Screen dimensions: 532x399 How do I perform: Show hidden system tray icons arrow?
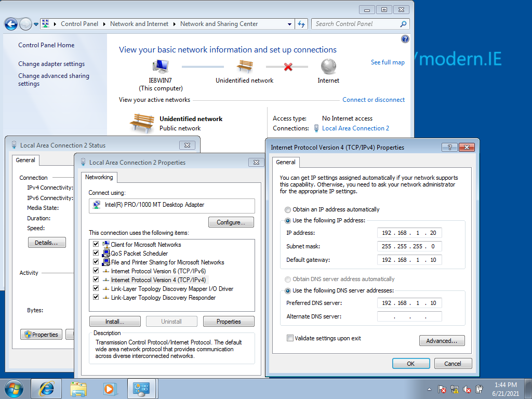430,389
